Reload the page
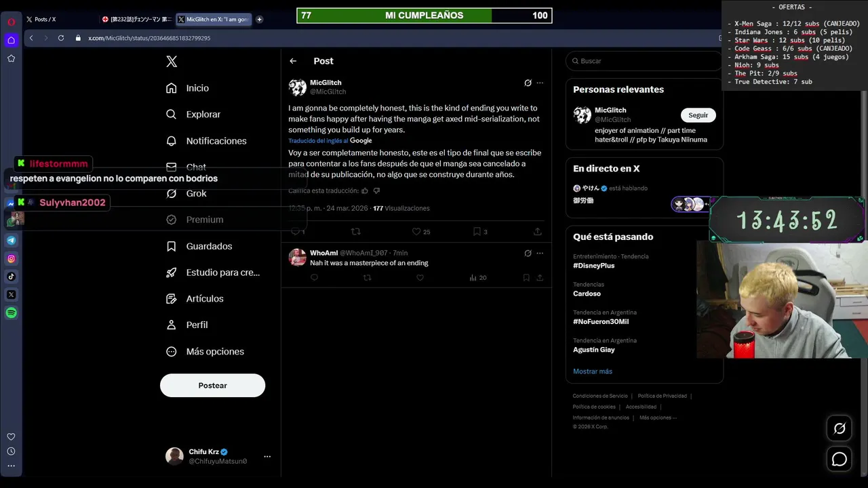 click(61, 38)
